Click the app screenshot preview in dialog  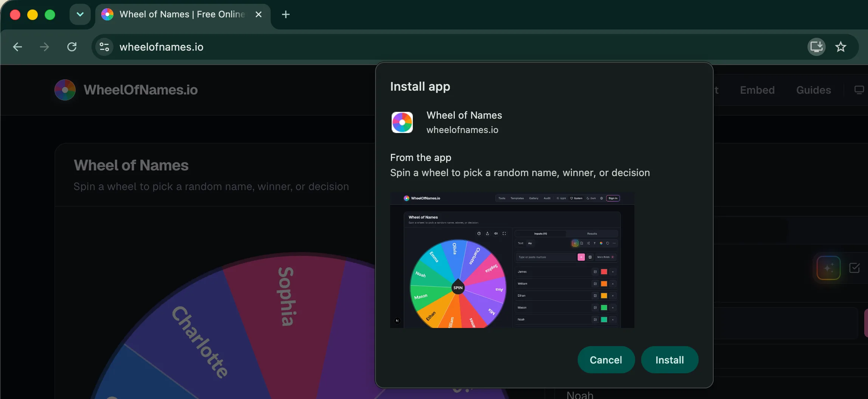(x=512, y=260)
